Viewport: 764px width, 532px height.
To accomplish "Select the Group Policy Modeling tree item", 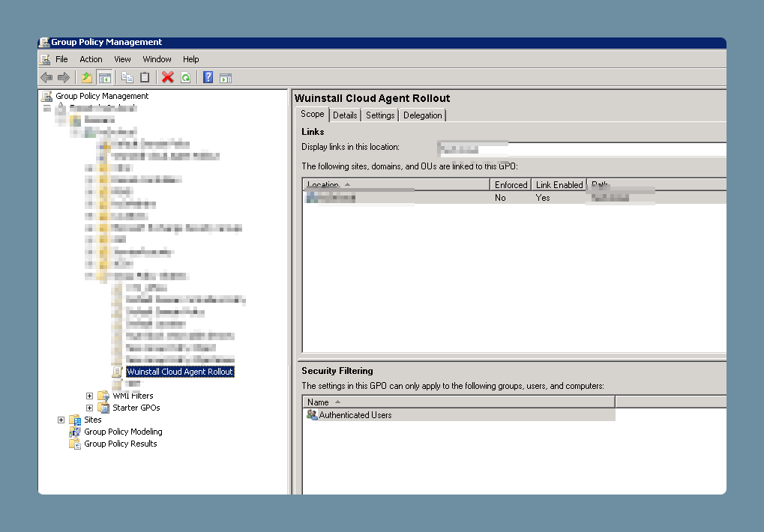I will coord(123,432).
